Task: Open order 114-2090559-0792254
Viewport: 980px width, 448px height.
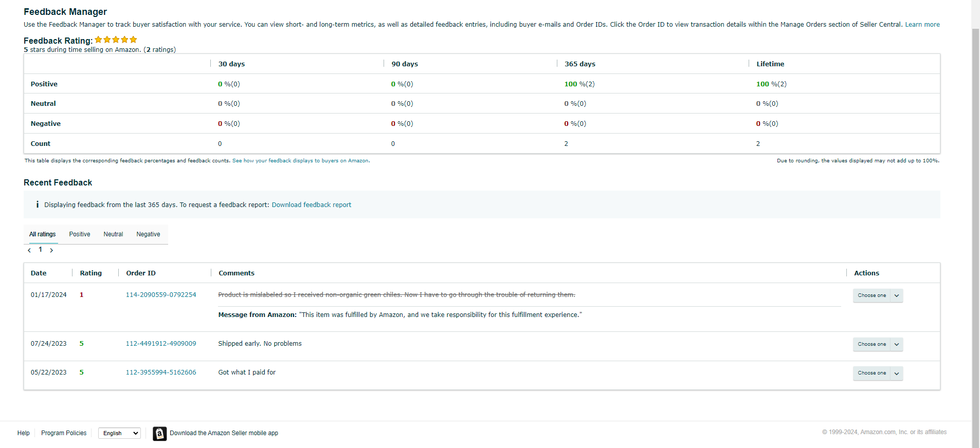Action: [x=161, y=295]
